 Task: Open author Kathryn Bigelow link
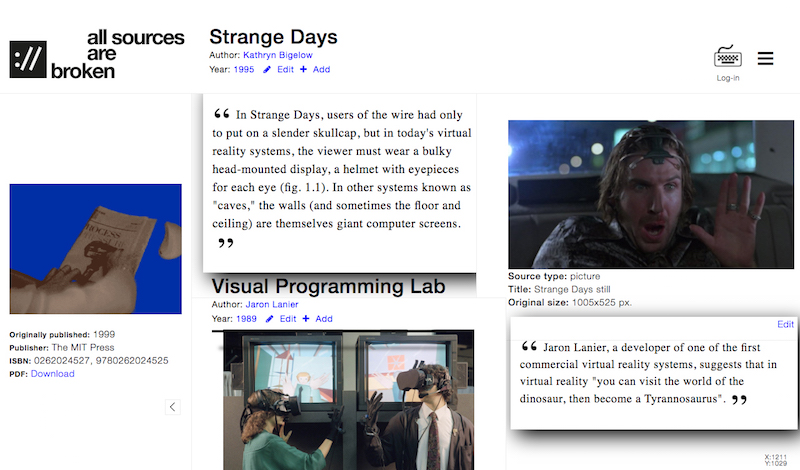[x=278, y=55]
